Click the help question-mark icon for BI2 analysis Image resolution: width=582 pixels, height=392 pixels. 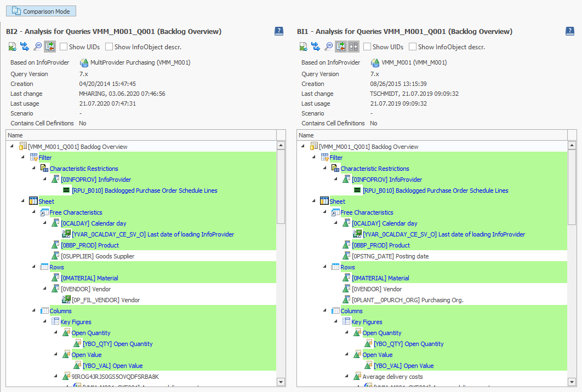pyautogui.click(x=279, y=31)
